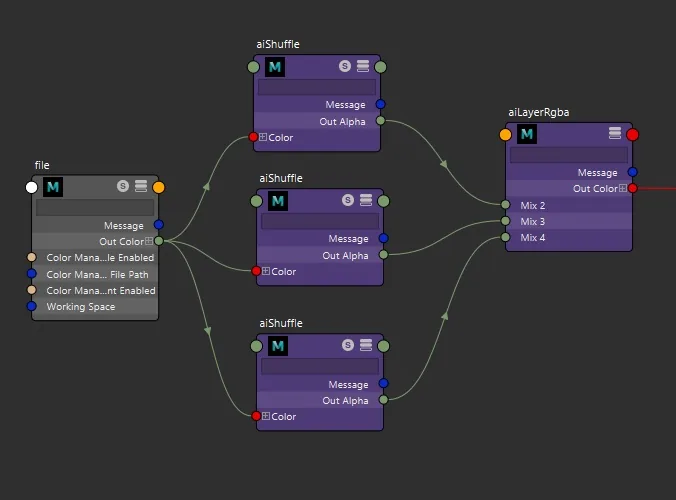The height and width of the screenshot is (500, 676).
Task: Click red Color input port on middle aiShuffle
Action: [x=256, y=271]
